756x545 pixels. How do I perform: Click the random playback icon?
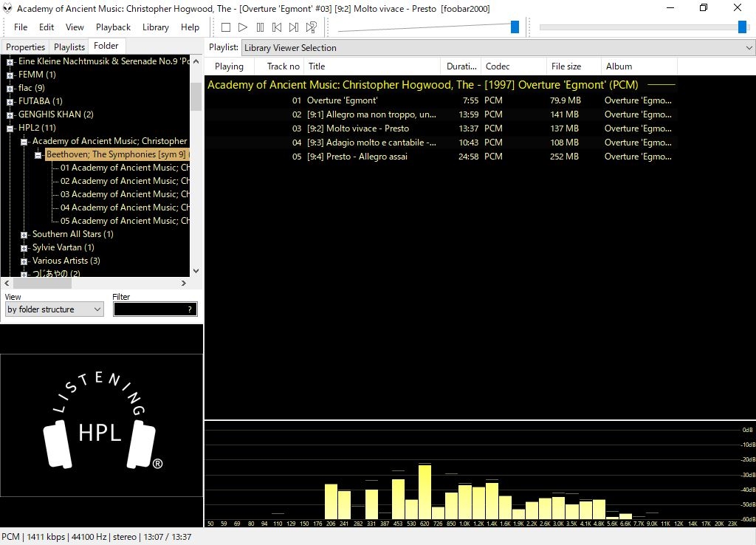coord(312,27)
